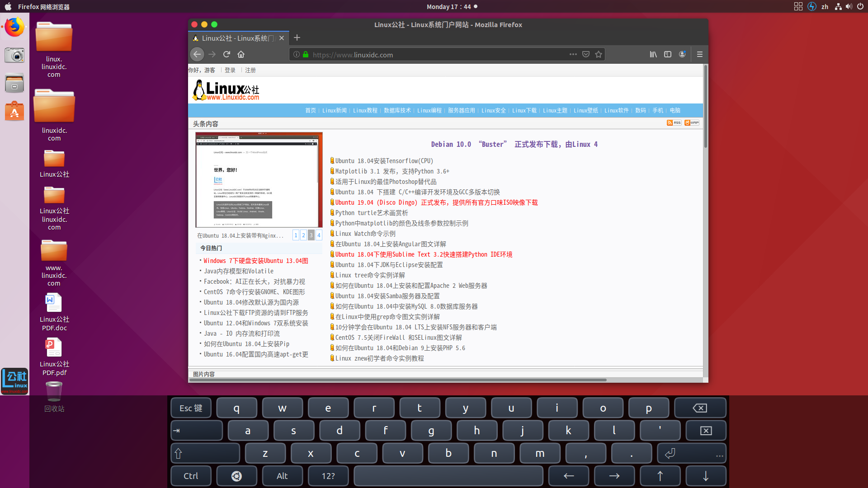Tap the space bar on keyboard
868x488 pixels.
click(448, 476)
